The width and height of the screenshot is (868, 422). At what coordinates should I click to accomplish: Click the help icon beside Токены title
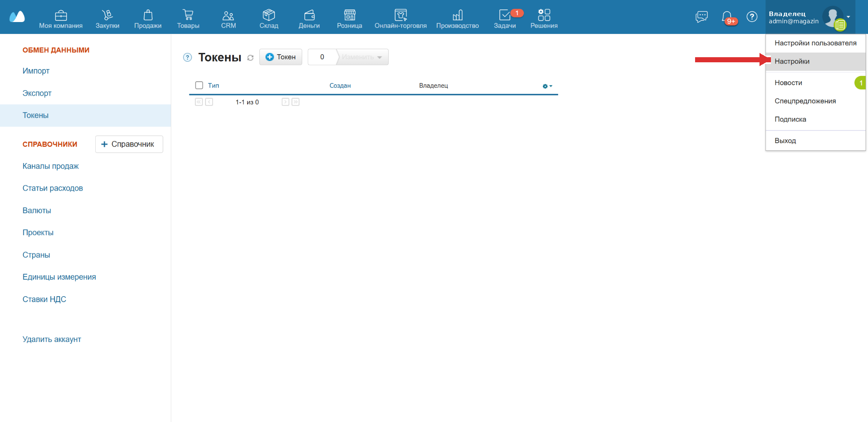tap(187, 57)
